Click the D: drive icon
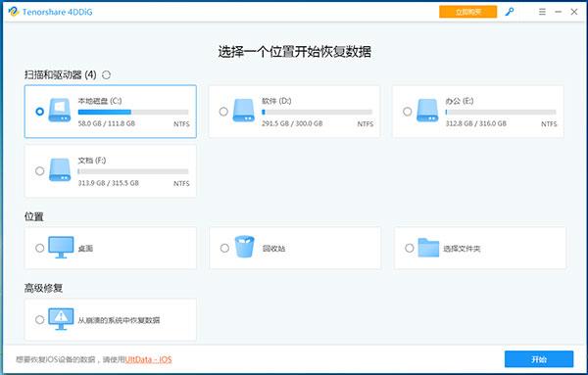Screen dimensions: 588x375 243,110
